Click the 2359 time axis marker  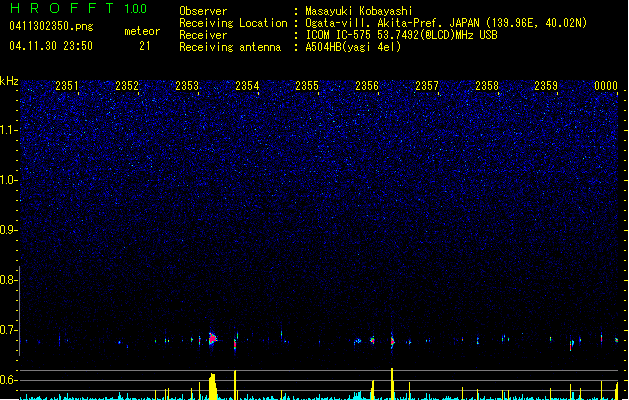coord(546,86)
